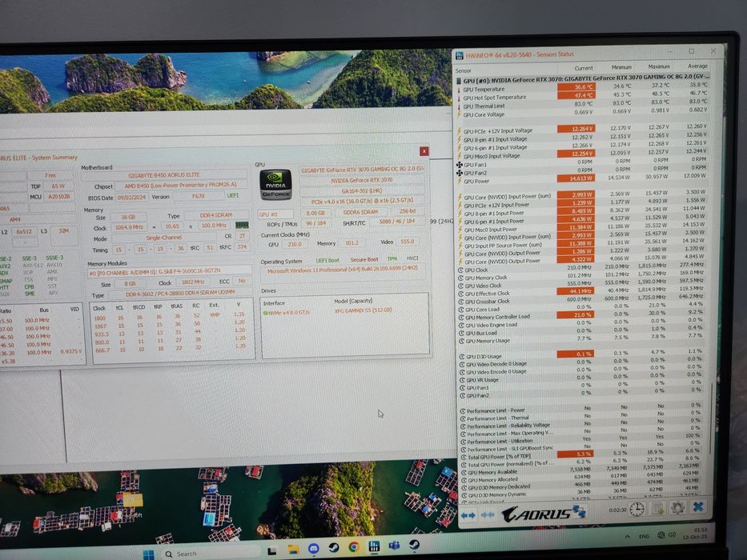Image resolution: width=747 pixels, height=560 pixels.
Task: Select the Total GPU Power [% of TDP] row
Action: pyautogui.click(x=582, y=455)
